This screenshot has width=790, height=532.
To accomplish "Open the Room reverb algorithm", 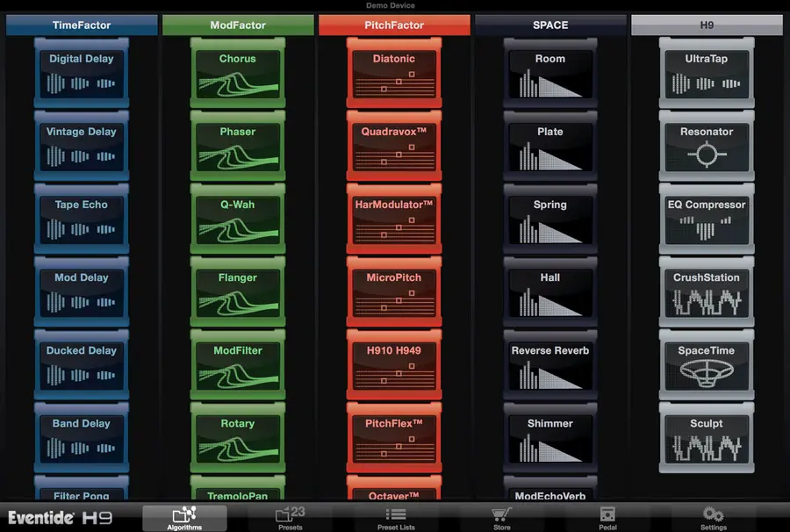I will point(550,73).
